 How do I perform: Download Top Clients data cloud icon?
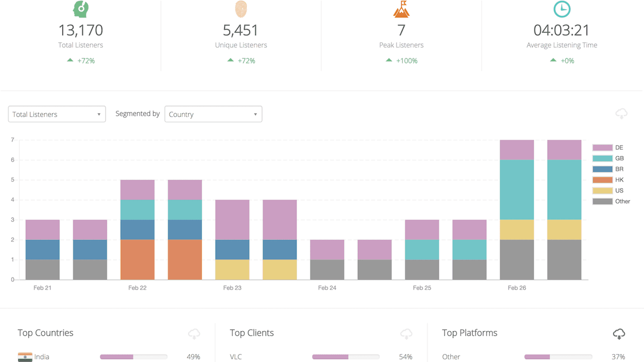click(x=406, y=333)
